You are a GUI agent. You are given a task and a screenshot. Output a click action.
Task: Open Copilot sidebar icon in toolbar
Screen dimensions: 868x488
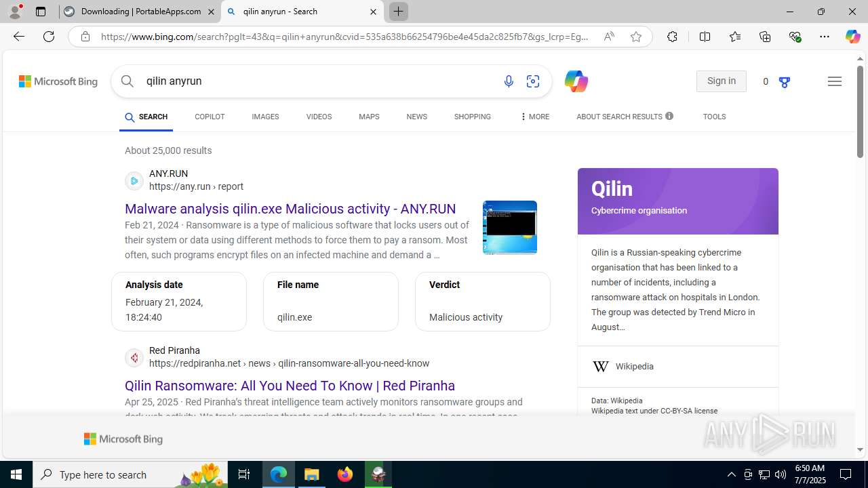[x=852, y=37]
